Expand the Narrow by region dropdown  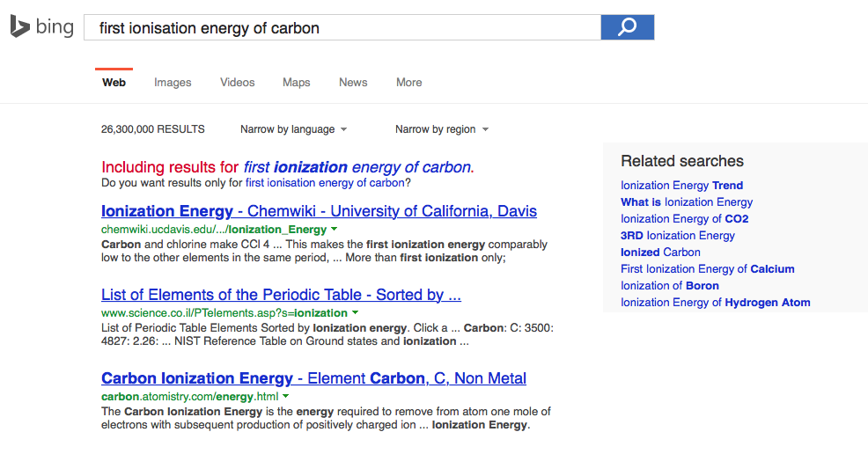coord(442,129)
